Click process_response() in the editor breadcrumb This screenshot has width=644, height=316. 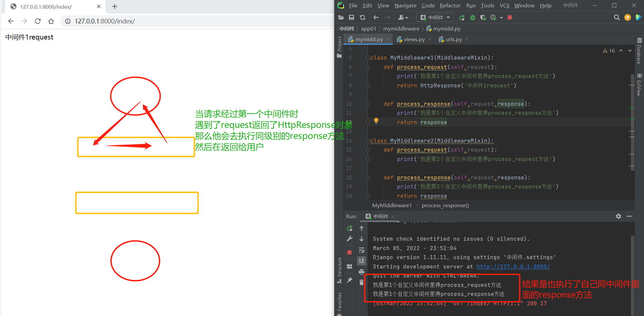coord(445,205)
